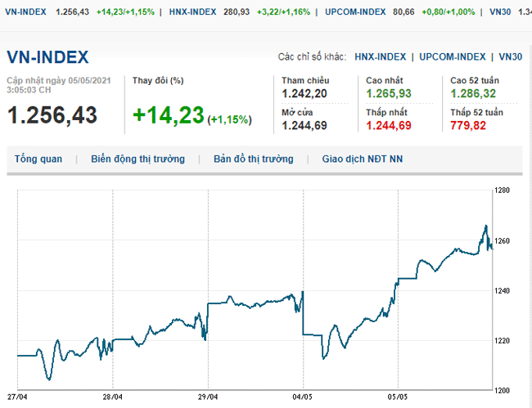Switch to the Tổng quan tab
Viewport: 532px width, 408px height.
tap(38, 159)
